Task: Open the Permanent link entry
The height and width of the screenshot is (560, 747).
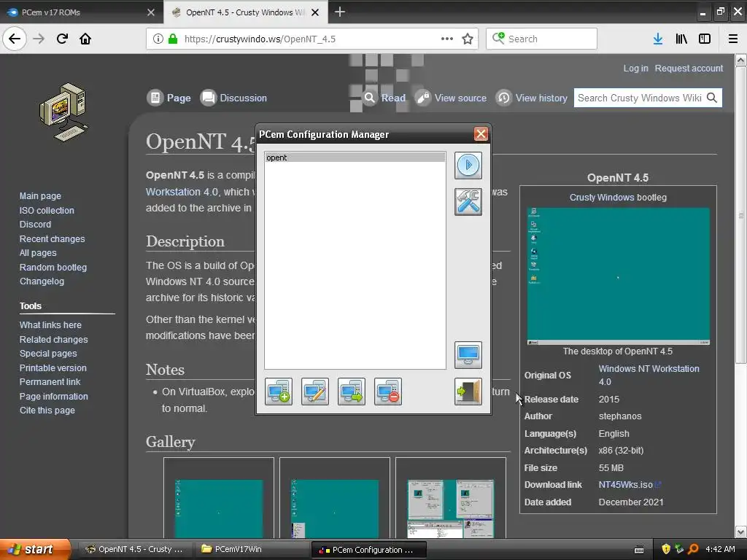Action: coord(50,381)
